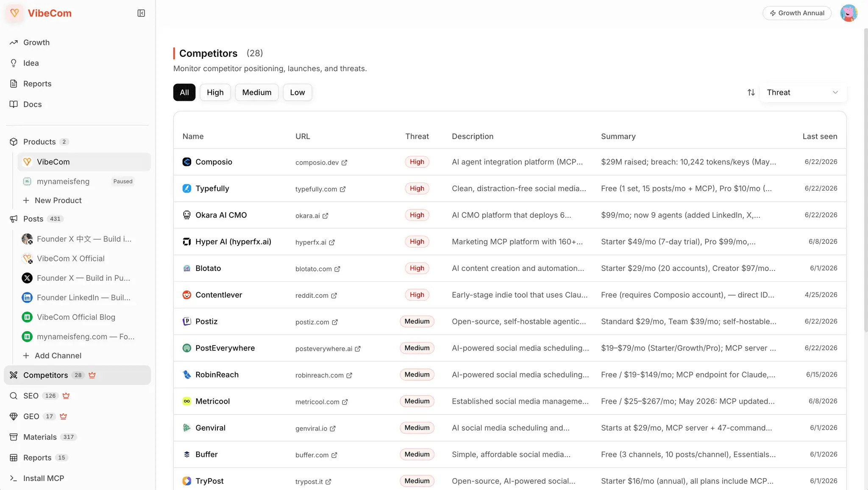
Task: Click the Postiz logo icon
Action: pos(186,321)
